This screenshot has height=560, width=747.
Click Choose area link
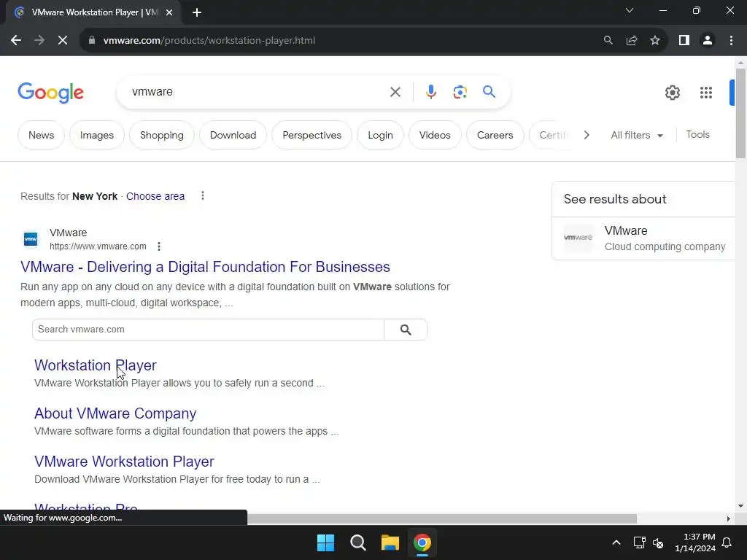[155, 196]
